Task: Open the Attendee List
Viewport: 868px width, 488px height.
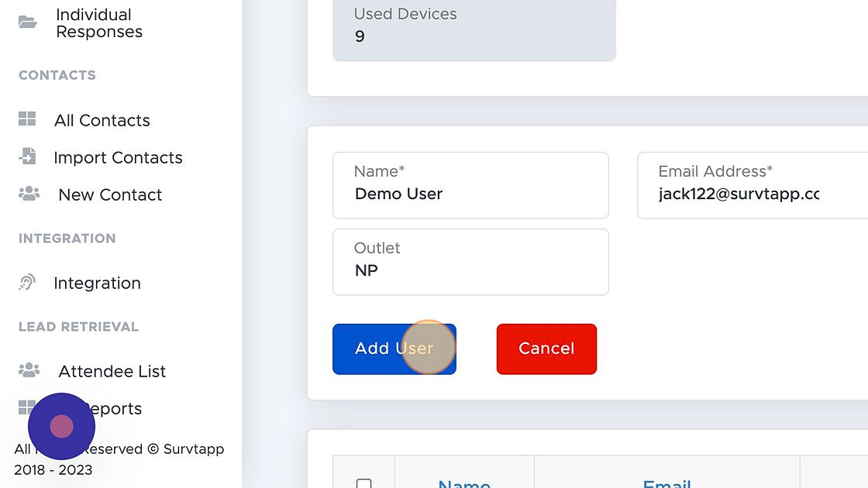Action: point(112,371)
